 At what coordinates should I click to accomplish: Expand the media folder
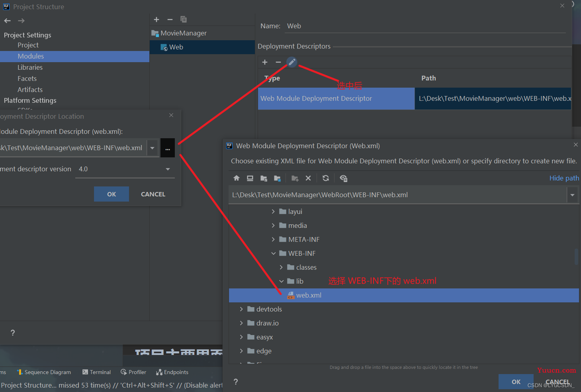[x=273, y=225]
